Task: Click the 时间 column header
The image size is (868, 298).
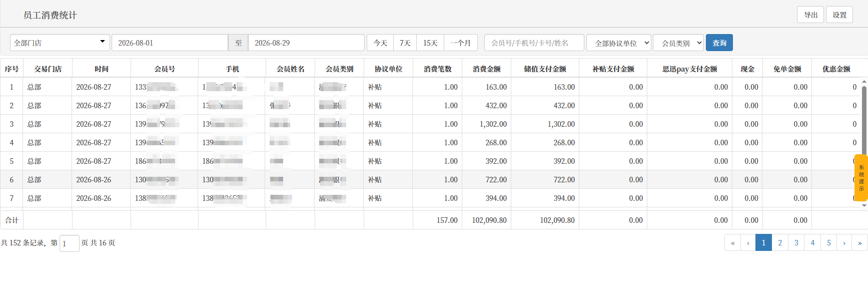Action: [102, 69]
